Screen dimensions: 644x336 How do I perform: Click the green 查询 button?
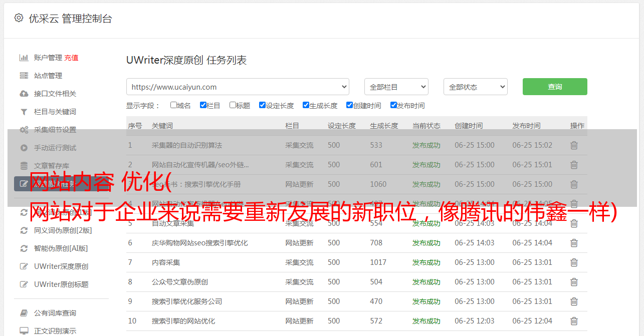pos(555,87)
